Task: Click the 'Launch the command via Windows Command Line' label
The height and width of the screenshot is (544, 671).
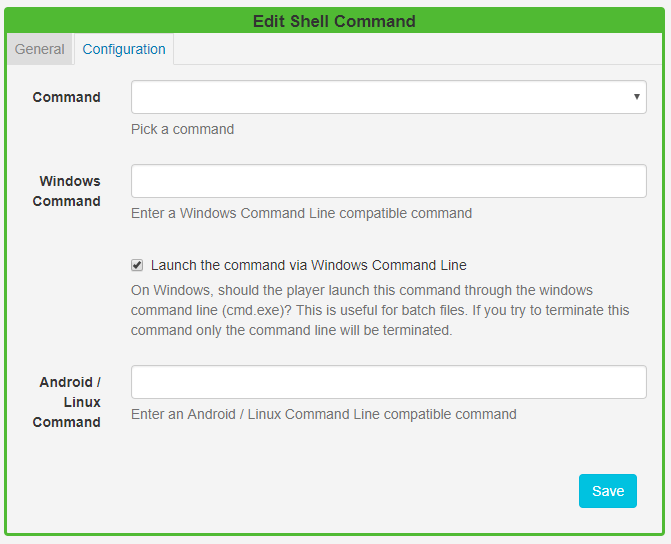Action: (308, 265)
